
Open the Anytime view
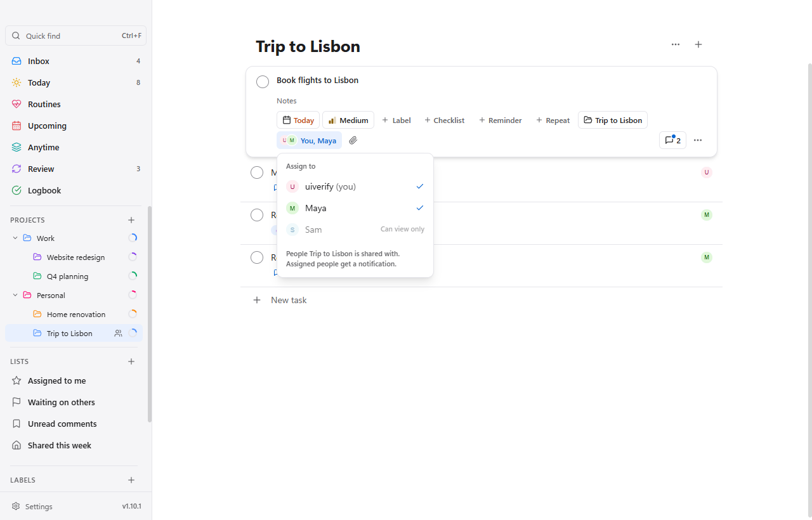75,147
